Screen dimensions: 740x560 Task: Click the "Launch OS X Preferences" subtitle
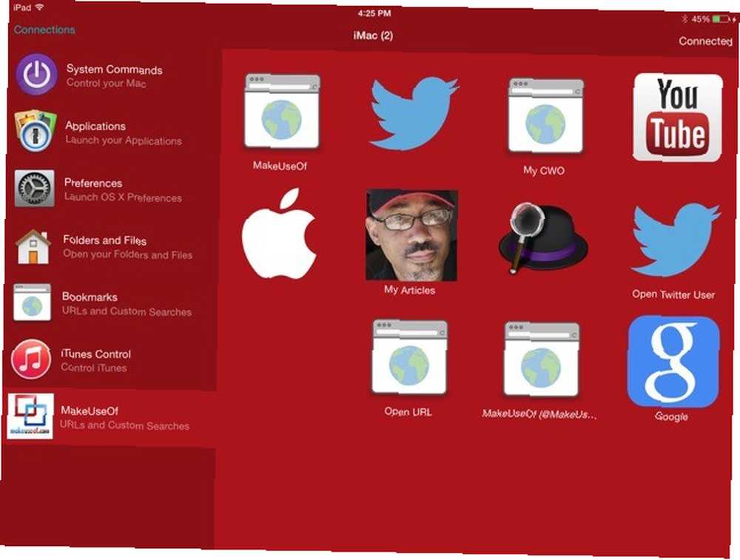tap(123, 198)
